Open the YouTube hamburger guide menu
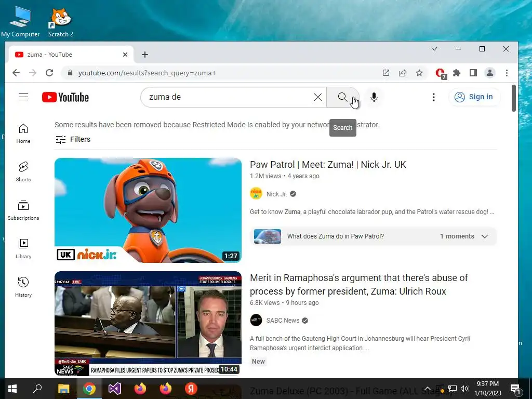Screen dimensions: 532x399 tap(23, 97)
